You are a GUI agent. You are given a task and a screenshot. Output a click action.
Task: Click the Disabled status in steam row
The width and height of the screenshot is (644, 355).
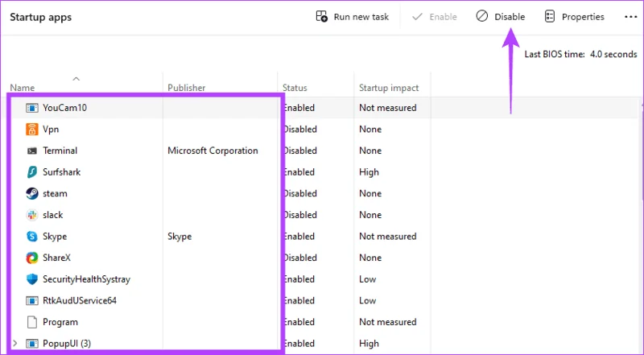click(x=300, y=193)
